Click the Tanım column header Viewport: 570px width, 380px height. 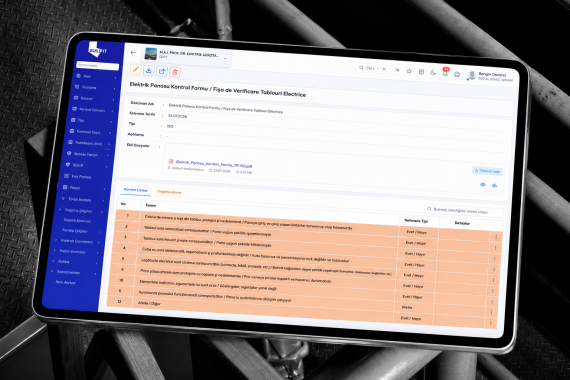point(150,205)
